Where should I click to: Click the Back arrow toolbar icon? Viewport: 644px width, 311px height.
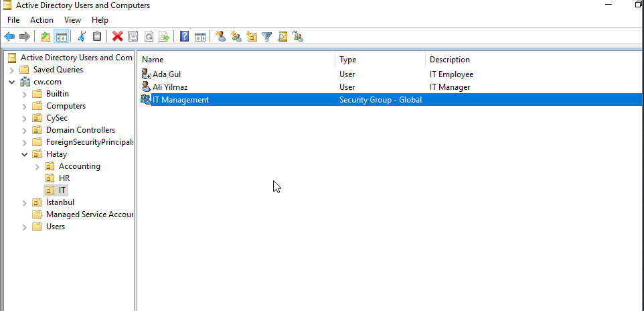tap(9, 36)
